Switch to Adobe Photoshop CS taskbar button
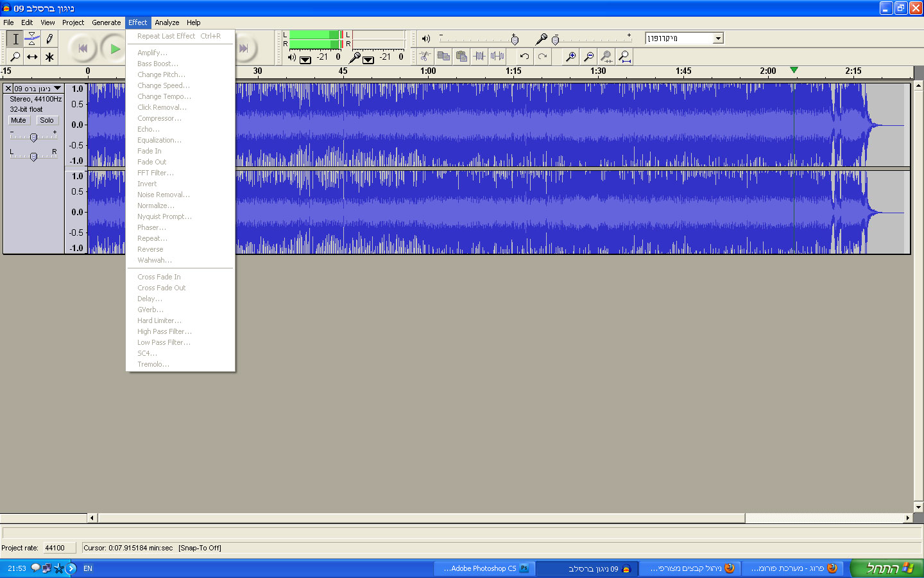 pyautogui.click(x=484, y=568)
